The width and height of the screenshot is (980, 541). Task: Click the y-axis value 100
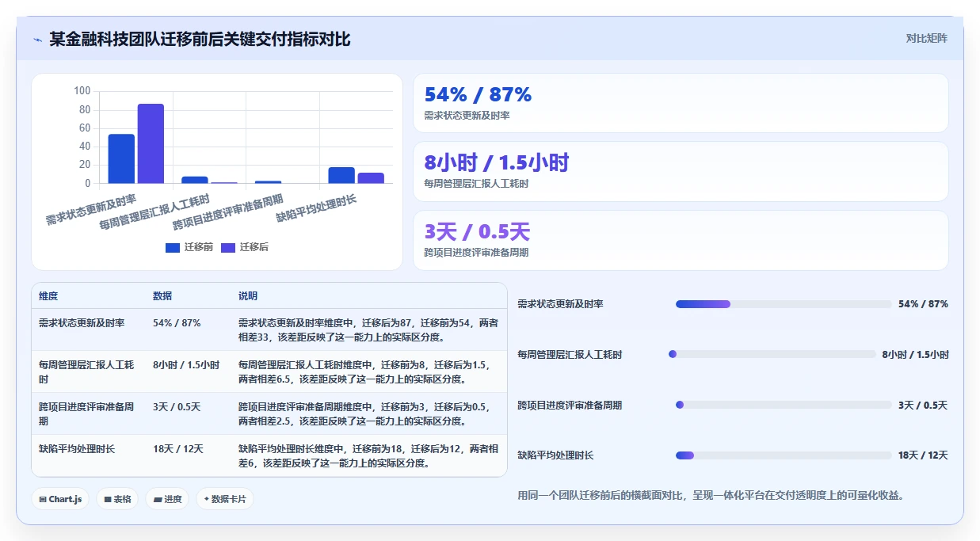[x=82, y=91]
